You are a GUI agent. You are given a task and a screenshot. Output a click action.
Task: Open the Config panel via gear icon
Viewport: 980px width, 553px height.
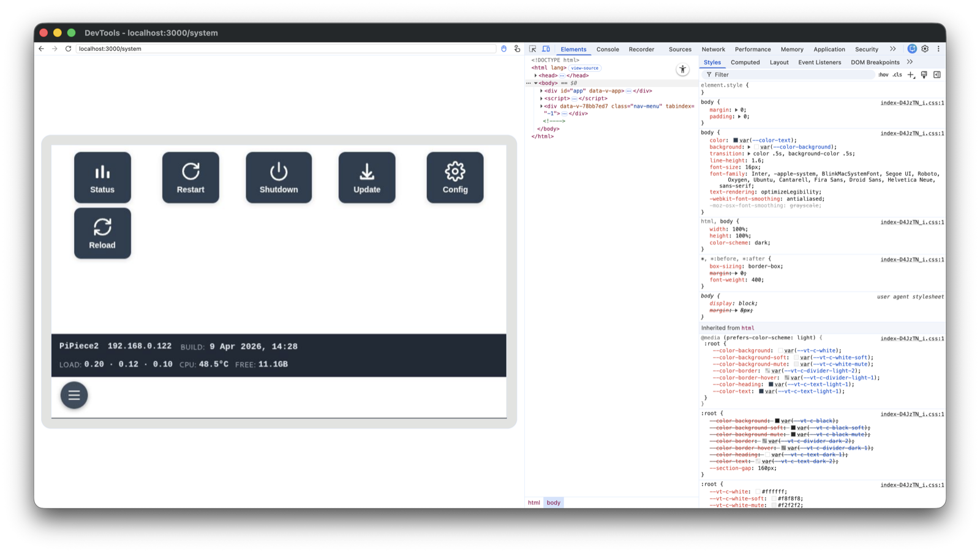(x=455, y=172)
